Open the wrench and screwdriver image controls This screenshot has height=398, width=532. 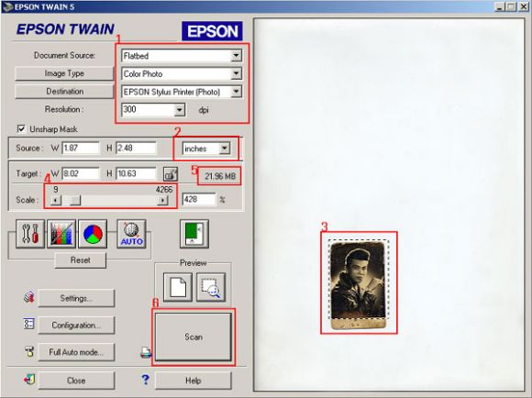pyautogui.click(x=30, y=234)
